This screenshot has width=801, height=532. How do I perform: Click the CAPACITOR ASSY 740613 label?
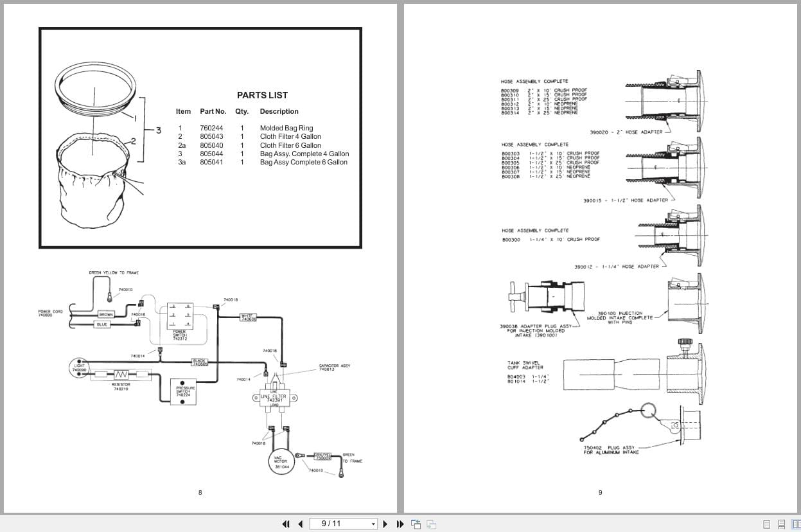[x=334, y=368]
